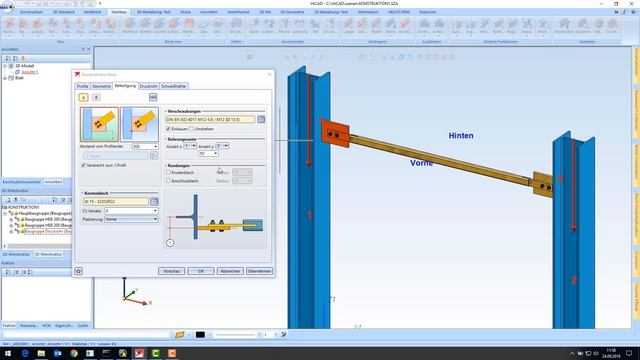Screen dimensions: 640x360
Task: Open the Information ribbon tab
Action: coord(368,12)
